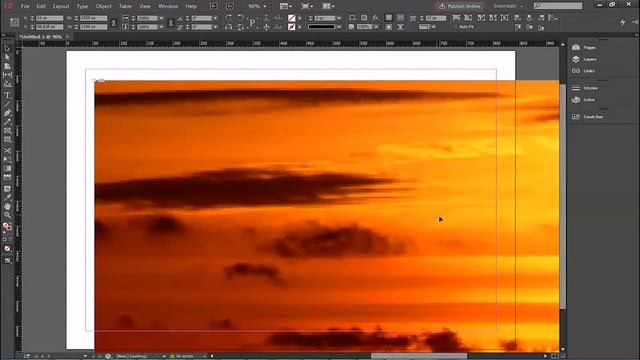This screenshot has height=360, width=640.
Task: Select the Gradient Swatch tool
Action: (7, 169)
